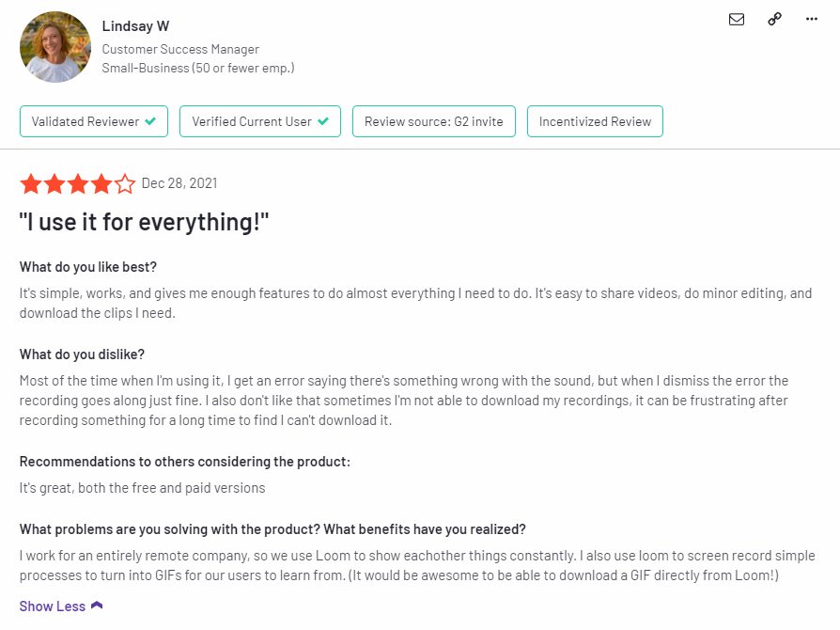Click the second rating star
The height and width of the screenshot is (630, 840).
pyautogui.click(x=54, y=184)
